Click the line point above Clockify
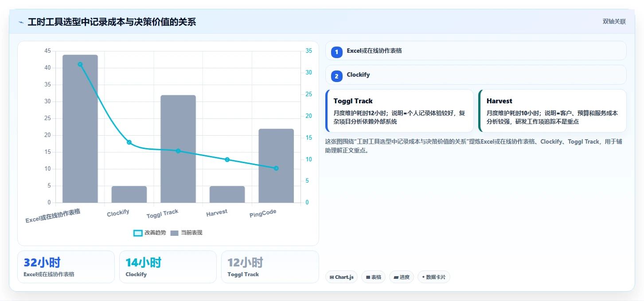This screenshot has height=301, width=644. tap(129, 142)
